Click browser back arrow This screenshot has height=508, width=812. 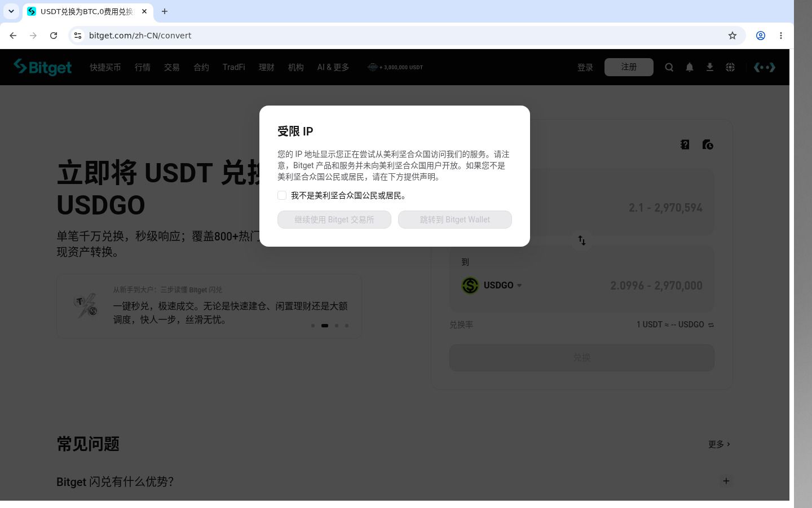click(x=13, y=36)
